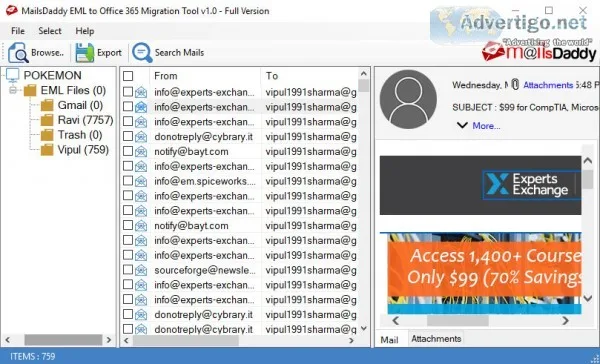Image resolution: width=600 pixels, height=364 pixels.
Task: Toggle the select-all checkbox in list header
Action: pos(128,76)
